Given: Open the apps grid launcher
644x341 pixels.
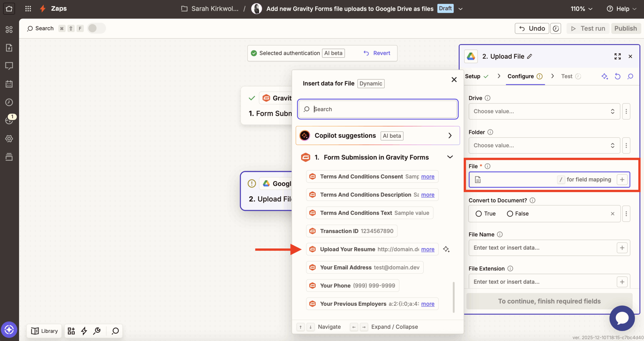Looking at the screenshot, I should tap(28, 8).
